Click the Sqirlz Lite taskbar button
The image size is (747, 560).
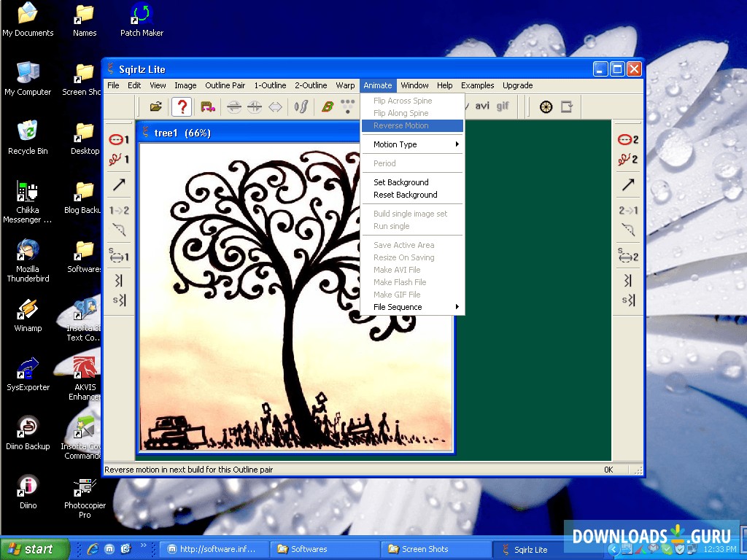click(547, 549)
